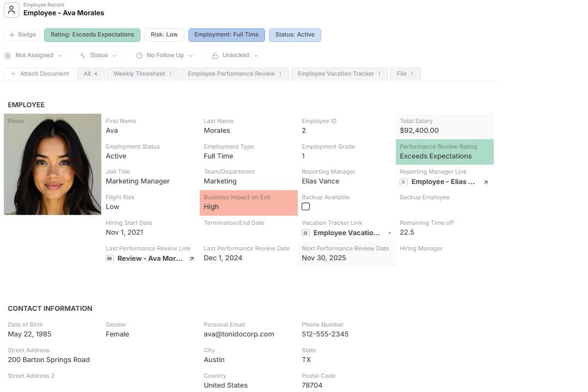
Task: Click the Remaining Time off value 22.5
Action: [407, 232]
